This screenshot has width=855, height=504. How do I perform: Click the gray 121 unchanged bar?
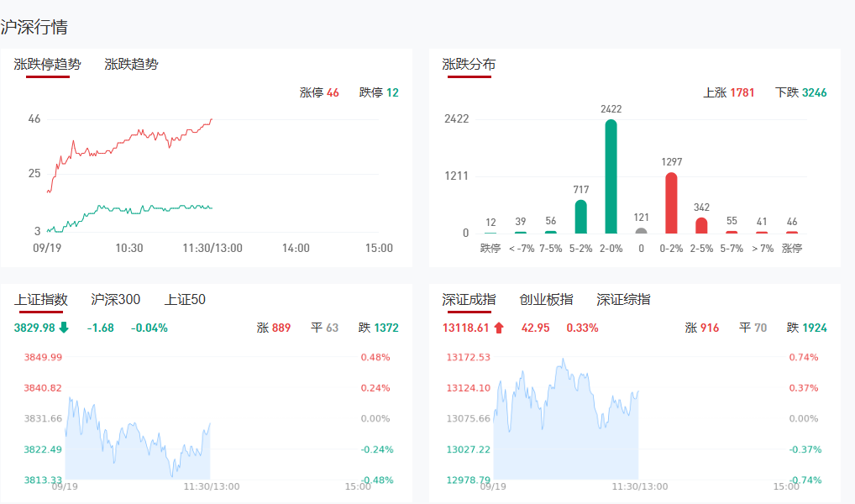641,230
